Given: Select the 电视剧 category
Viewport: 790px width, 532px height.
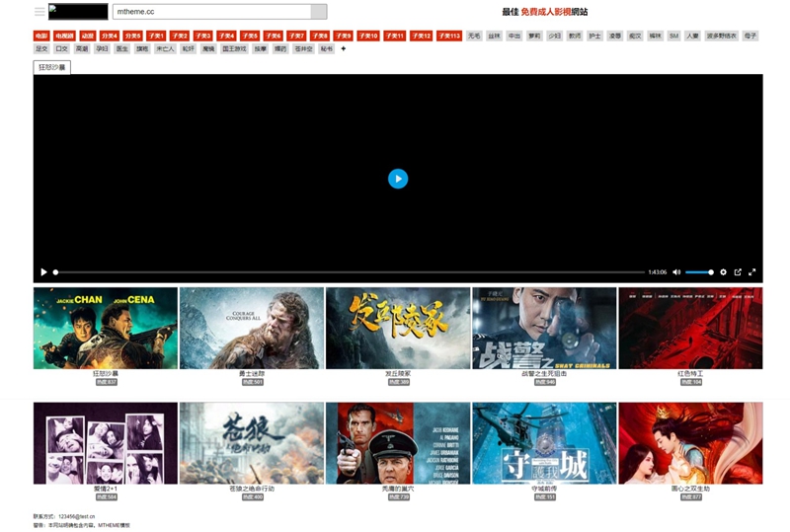Looking at the screenshot, I should point(64,36).
